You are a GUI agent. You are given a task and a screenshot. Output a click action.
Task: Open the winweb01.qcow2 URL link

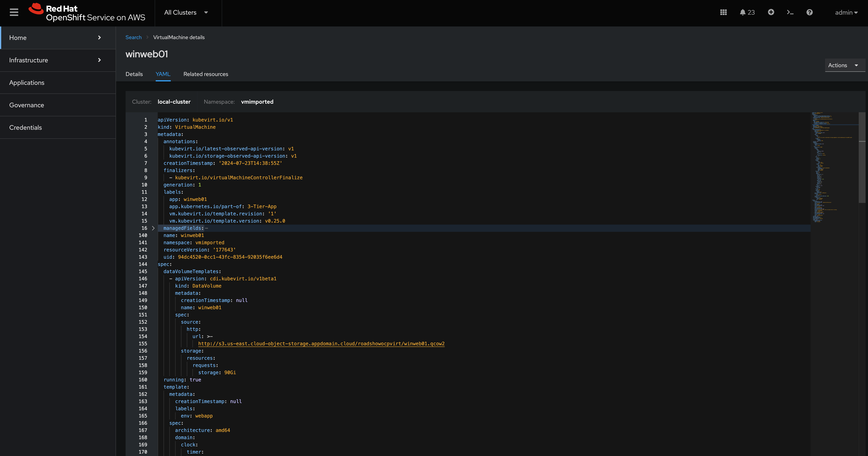[321, 344]
